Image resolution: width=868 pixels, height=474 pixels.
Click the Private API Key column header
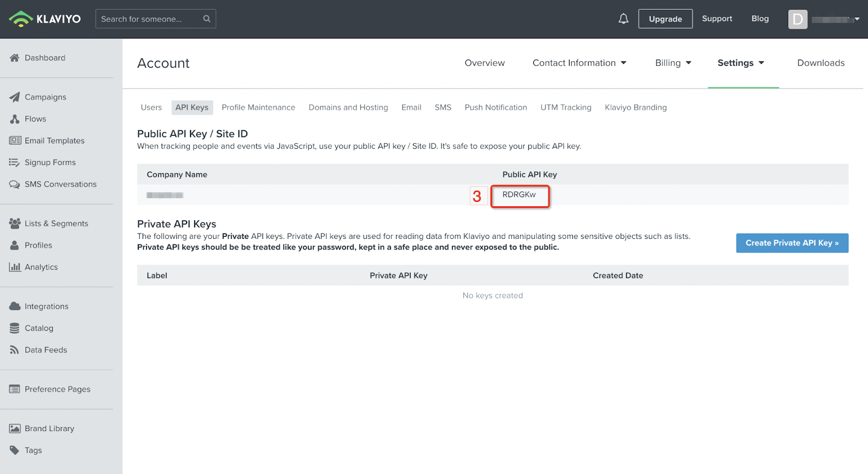click(399, 275)
